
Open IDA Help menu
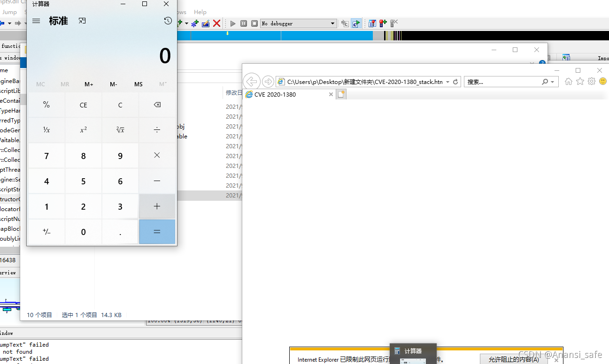pyautogui.click(x=200, y=12)
